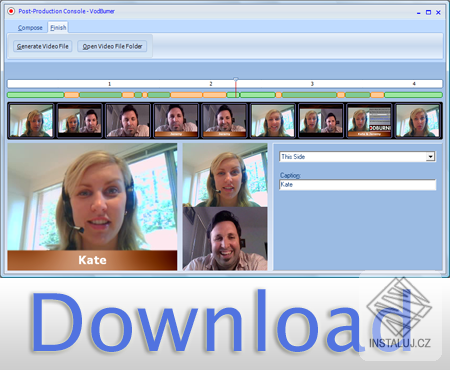Click timeline ruler mark 3
Screen dimensions: 450x370
(312, 84)
